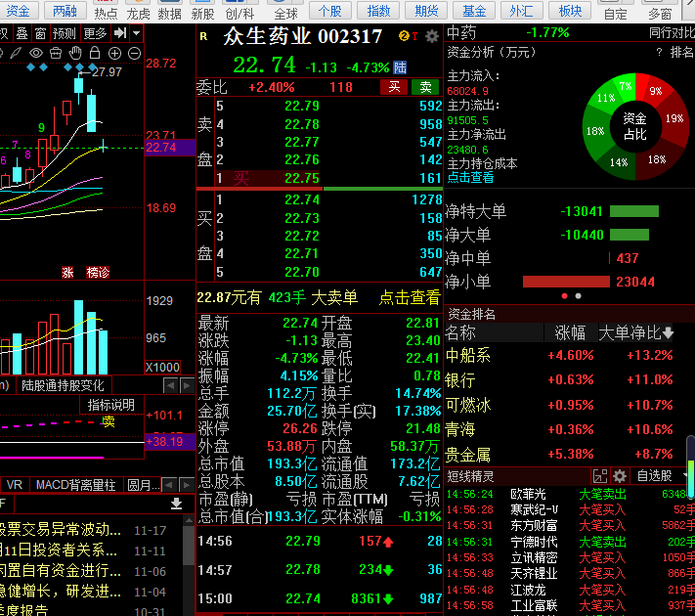Toggle the lock icon on chart toolbar

(x=95, y=53)
